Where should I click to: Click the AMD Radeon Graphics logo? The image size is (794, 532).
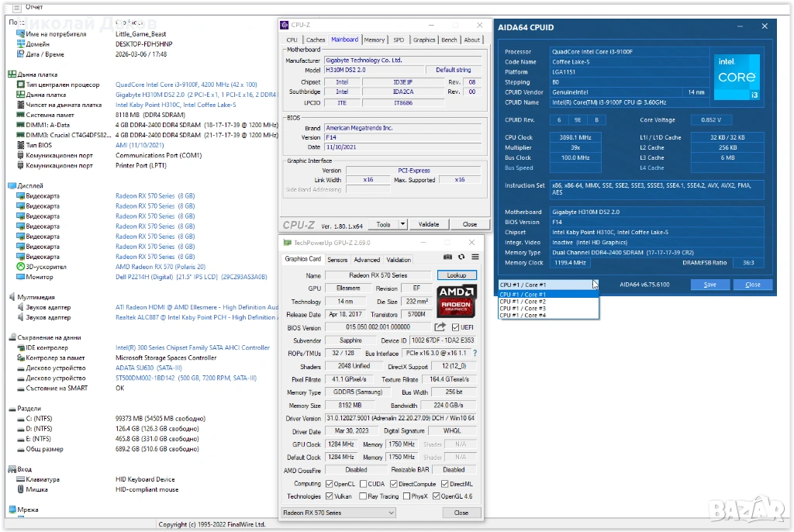(x=457, y=301)
